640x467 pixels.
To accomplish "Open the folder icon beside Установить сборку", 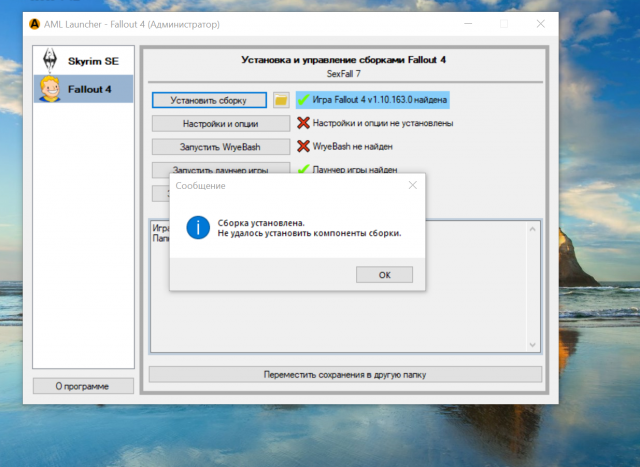I will [281, 101].
